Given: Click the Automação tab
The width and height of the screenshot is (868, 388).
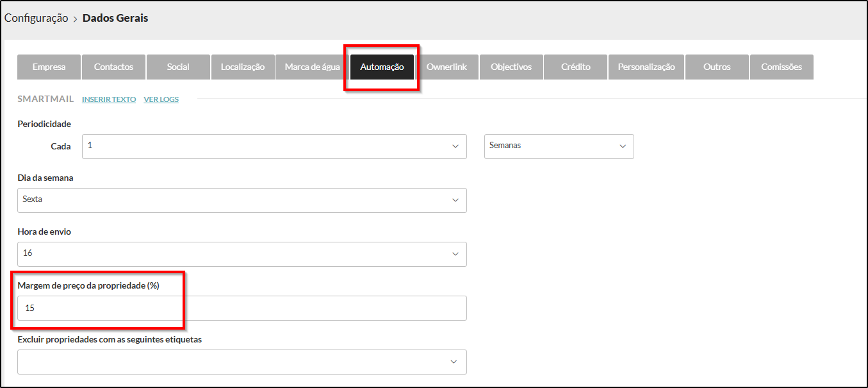Looking at the screenshot, I should coord(382,67).
